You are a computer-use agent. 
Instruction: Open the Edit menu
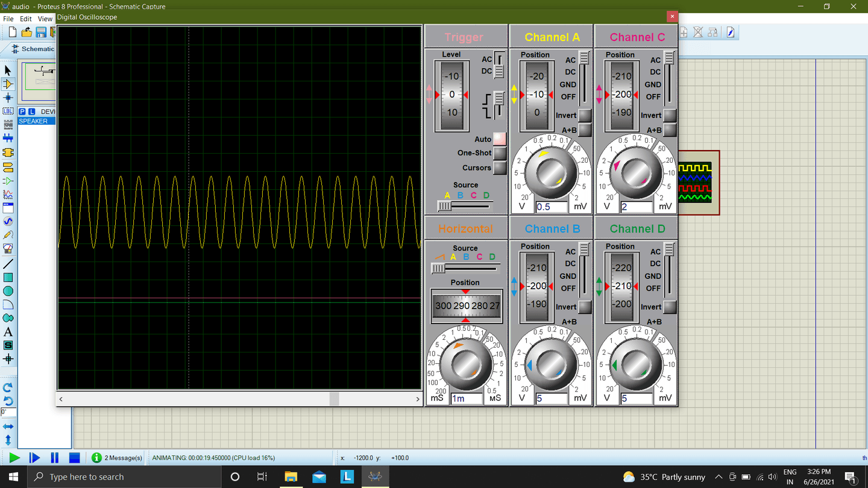[x=25, y=19]
